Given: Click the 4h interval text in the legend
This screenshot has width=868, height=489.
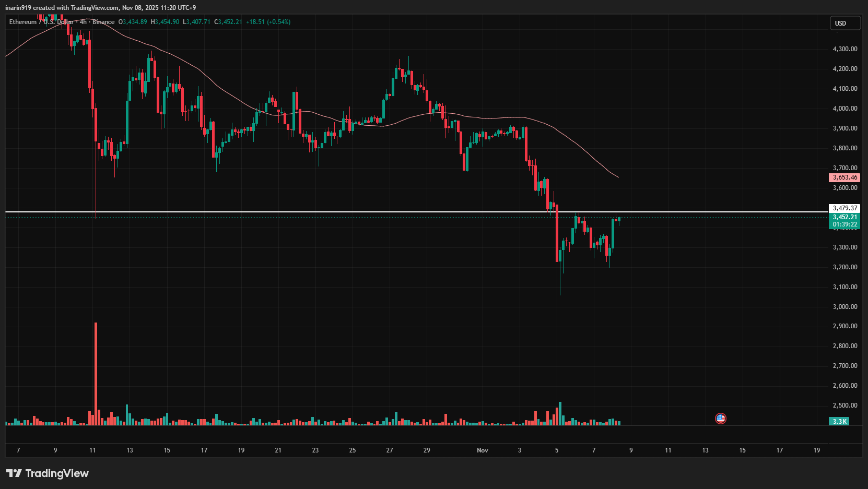Looking at the screenshot, I should (83, 22).
